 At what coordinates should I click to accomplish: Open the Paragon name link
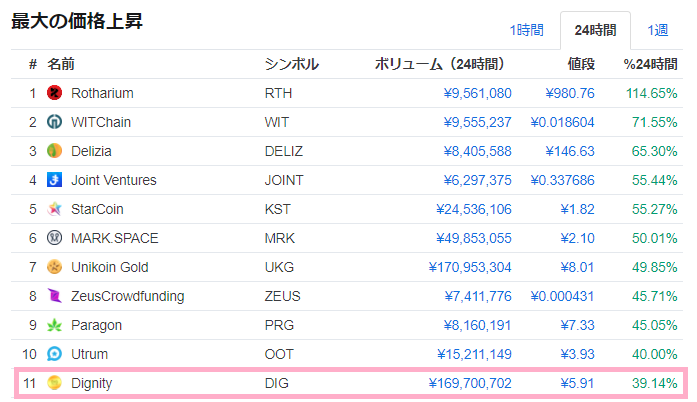[x=97, y=325]
